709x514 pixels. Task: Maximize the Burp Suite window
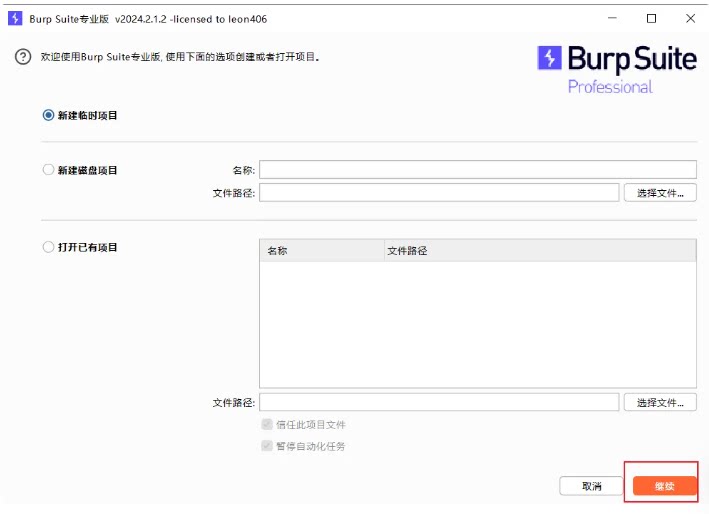point(651,19)
